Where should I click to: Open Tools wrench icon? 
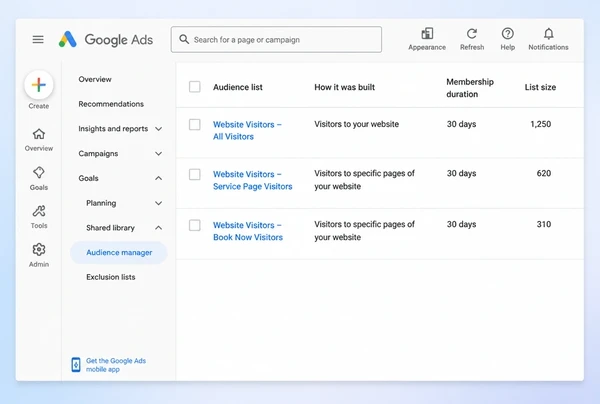[x=39, y=211]
